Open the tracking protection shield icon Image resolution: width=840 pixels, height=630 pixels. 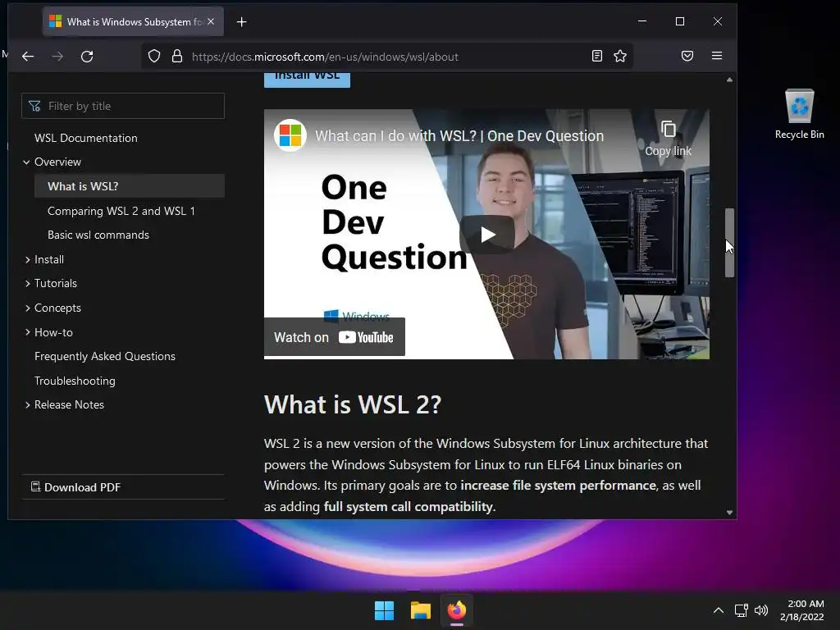154,57
